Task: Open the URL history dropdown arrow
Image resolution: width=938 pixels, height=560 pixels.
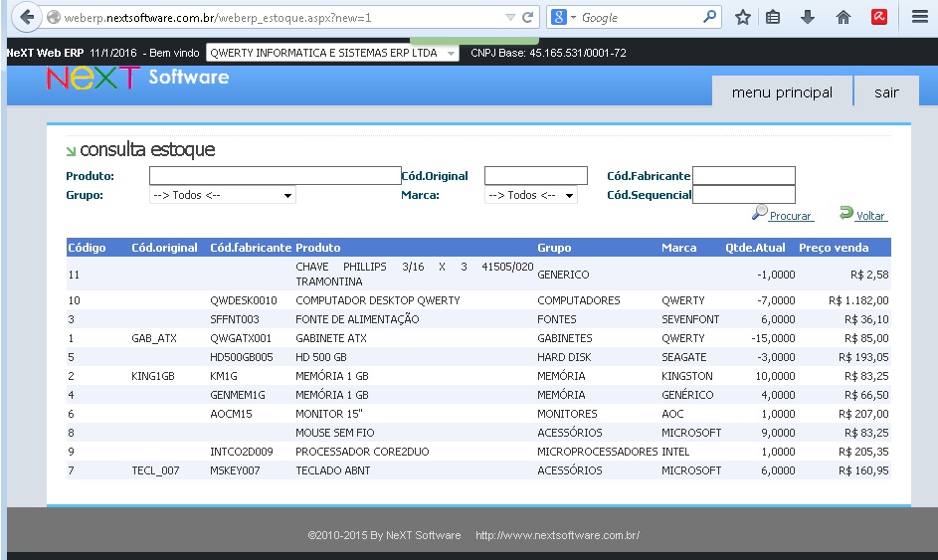Action: click(x=510, y=17)
